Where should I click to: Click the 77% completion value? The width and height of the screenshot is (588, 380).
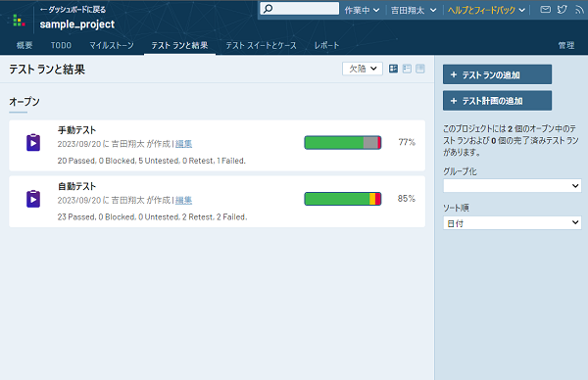(x=407, y=142)
